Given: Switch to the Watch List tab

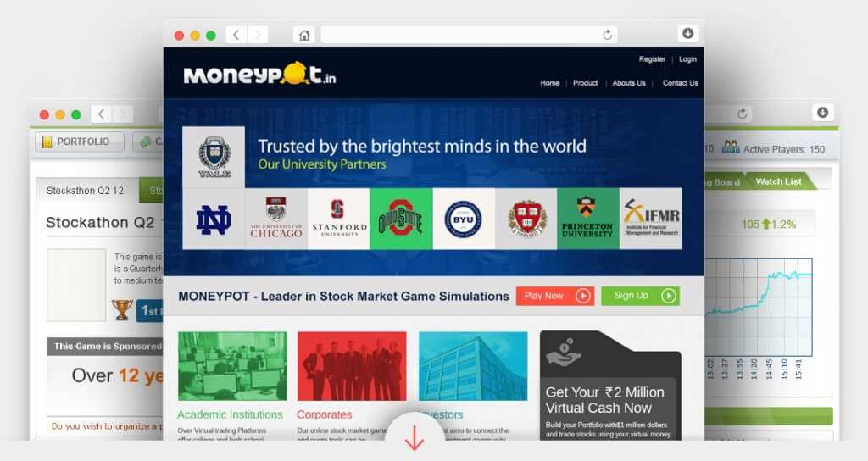Looking at the screenshot, I should [778, 181].
